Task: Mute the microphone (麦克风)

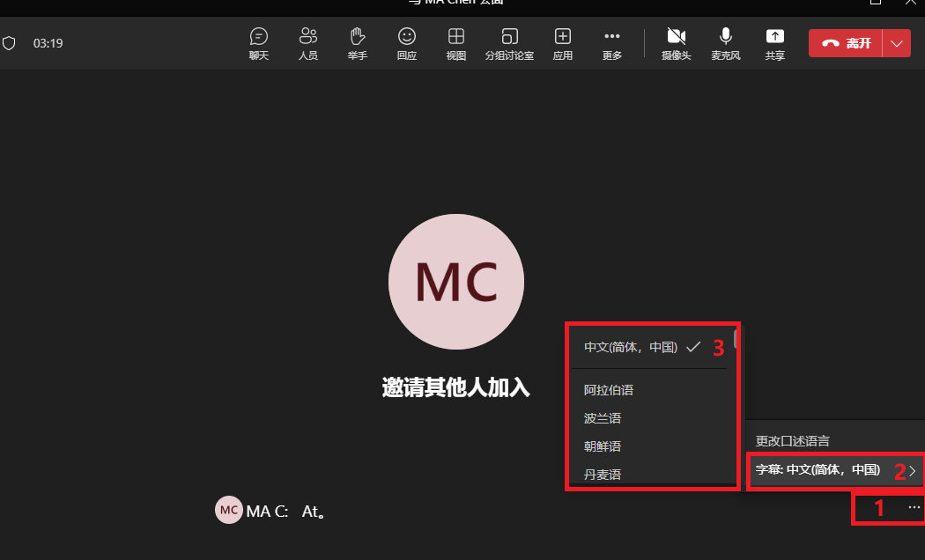Action: 726,44
